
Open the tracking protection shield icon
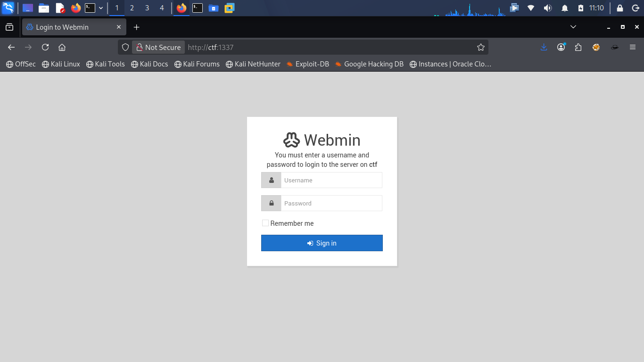[125, 47]
